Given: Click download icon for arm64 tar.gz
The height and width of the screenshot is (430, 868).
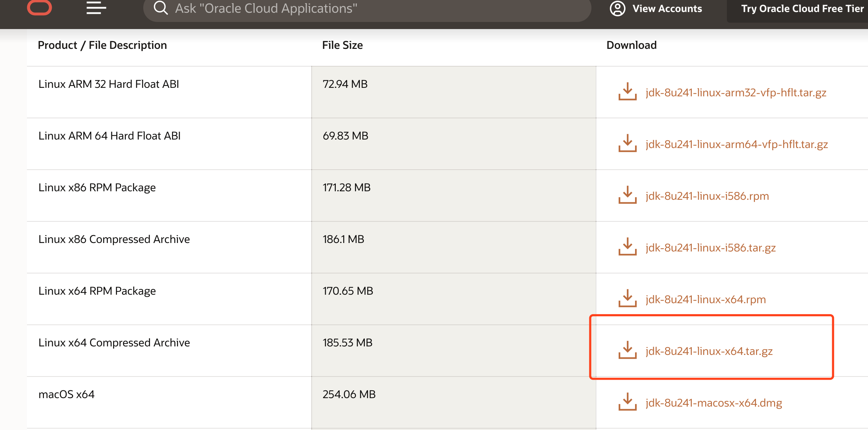Looking at the screenshot, I should click(x=627, y=143).
